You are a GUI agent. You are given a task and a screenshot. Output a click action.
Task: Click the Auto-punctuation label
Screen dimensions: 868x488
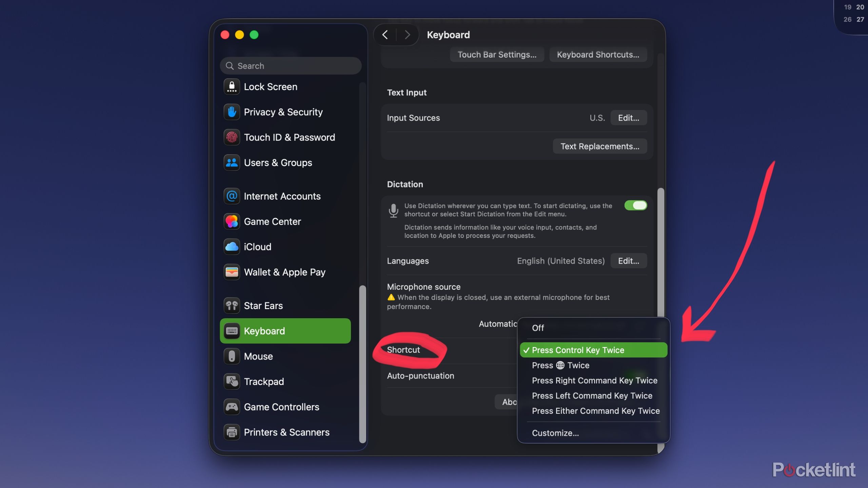[420, 376]
